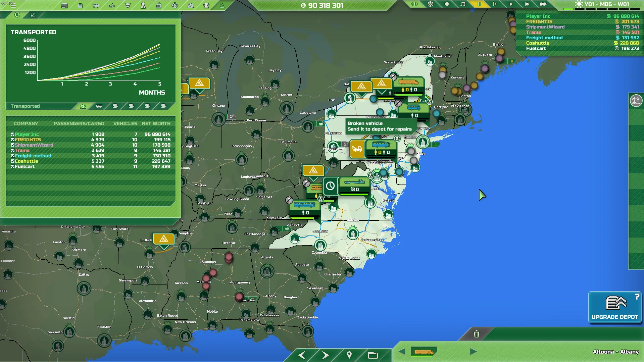
Task: Open the statistics graph icon
Action: [221, 5]
